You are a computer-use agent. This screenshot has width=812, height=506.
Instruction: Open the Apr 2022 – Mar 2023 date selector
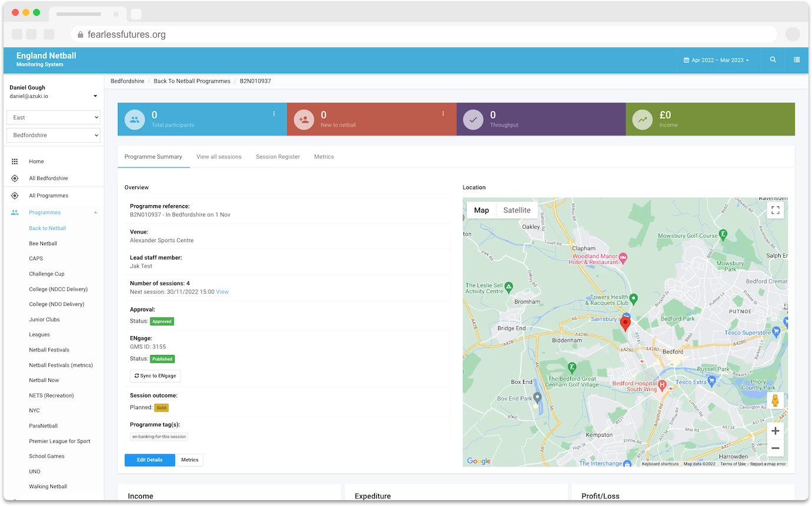click(716, 60)
